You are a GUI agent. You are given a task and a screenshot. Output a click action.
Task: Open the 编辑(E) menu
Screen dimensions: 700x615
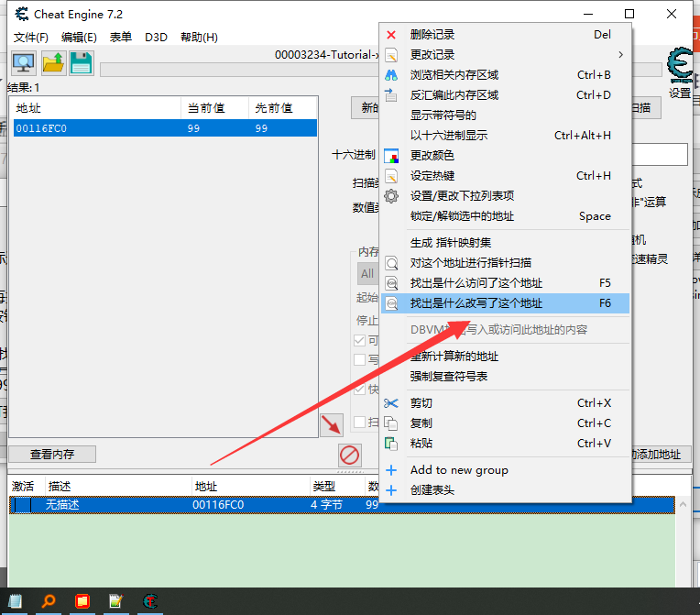pos(79,37)
